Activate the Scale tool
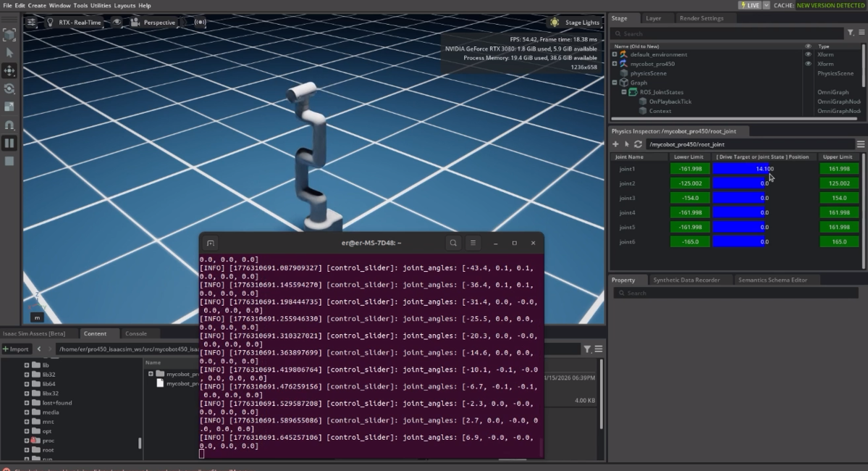868x471 pixels. click(9, 107)
